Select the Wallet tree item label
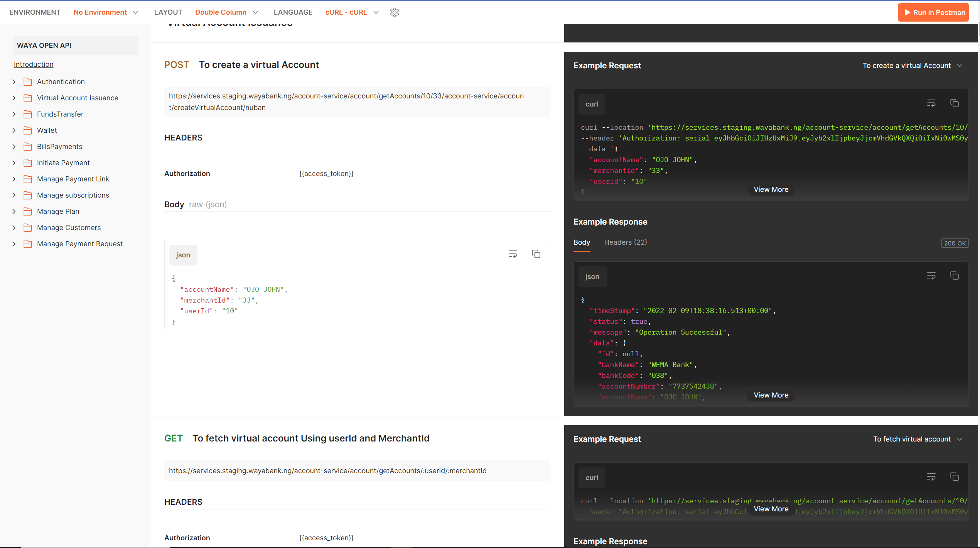The height and width of the screenshot is (548, 980). click(x=47, y=130)
